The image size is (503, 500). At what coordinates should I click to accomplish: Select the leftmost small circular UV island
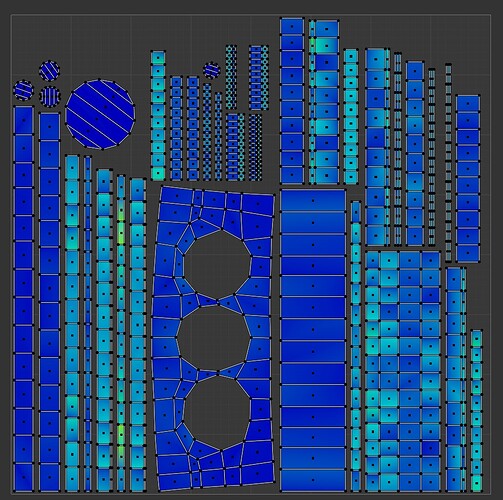24,90
